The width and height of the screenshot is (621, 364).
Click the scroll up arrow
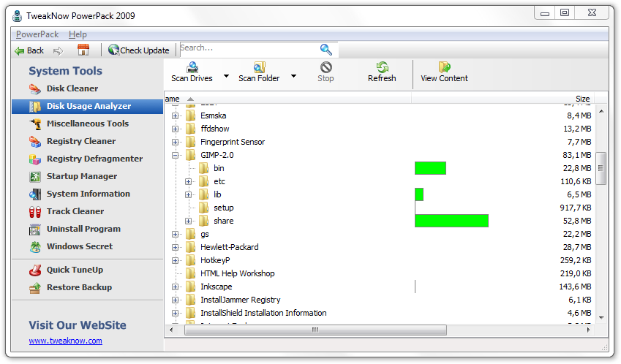click(x=601, y=112)
